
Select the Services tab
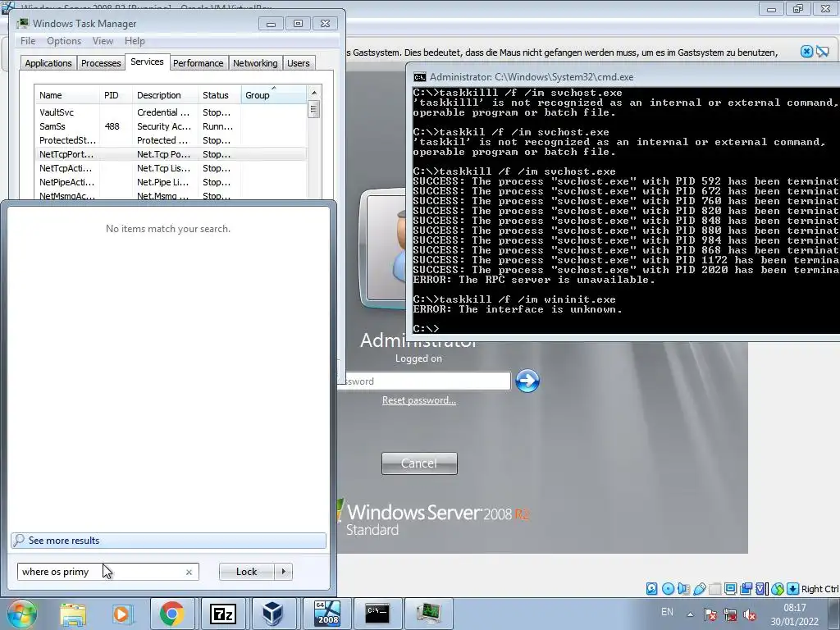point(147,62)
